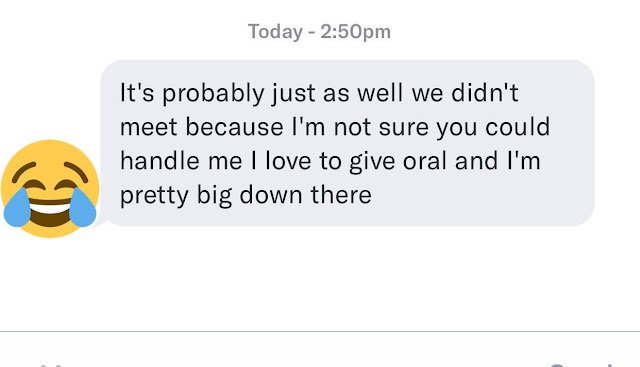Click the 'Today - 2:50pm' timestamp

coord(319,31)
